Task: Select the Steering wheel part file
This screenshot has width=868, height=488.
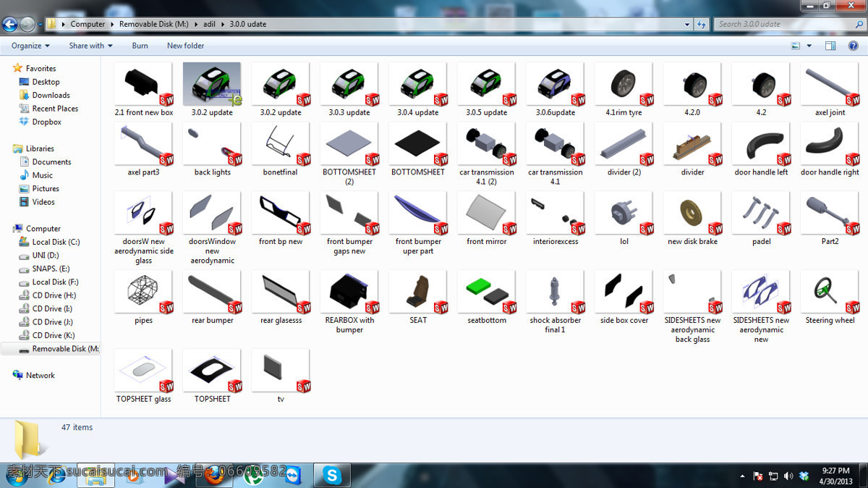Action: 830,298
